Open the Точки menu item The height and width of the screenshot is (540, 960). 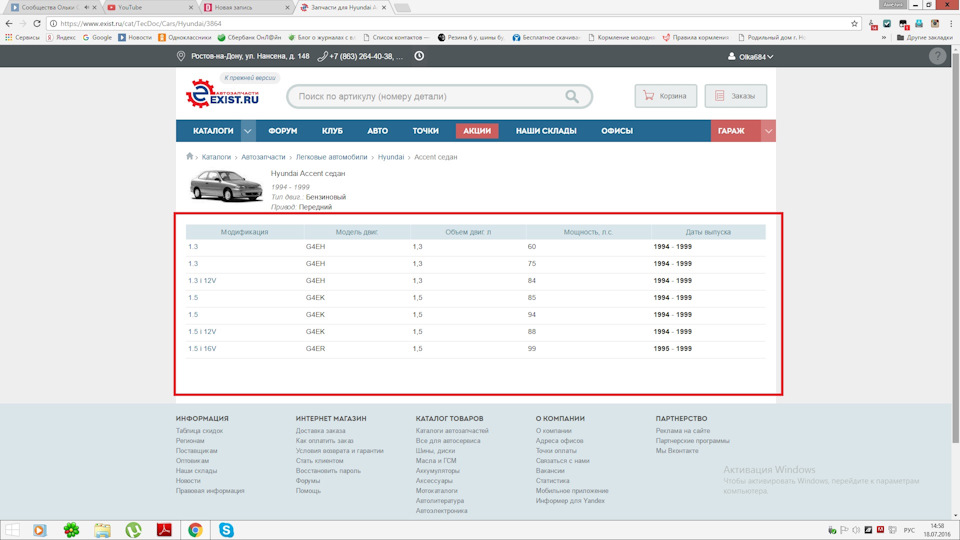[x=425, y=131]
